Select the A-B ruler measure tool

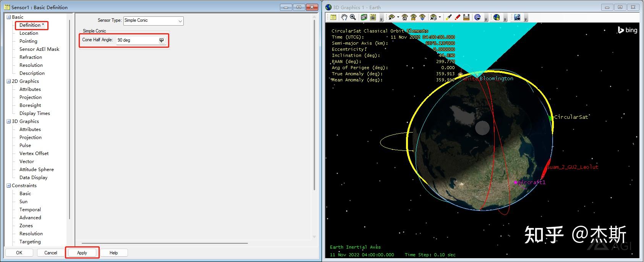[466, 17]
